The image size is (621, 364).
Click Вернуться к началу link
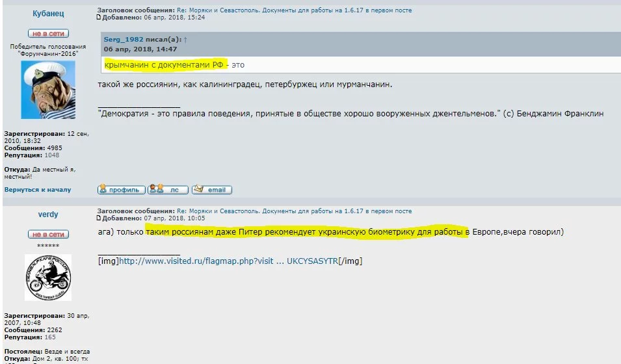click(x=38, y=190)
